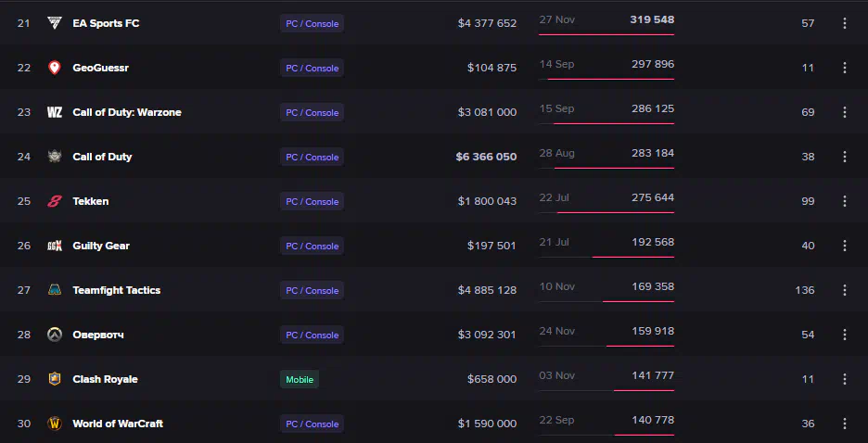
Task: Click the PC / Console tag for GeoGuessr
Action: tap(313, 68)
